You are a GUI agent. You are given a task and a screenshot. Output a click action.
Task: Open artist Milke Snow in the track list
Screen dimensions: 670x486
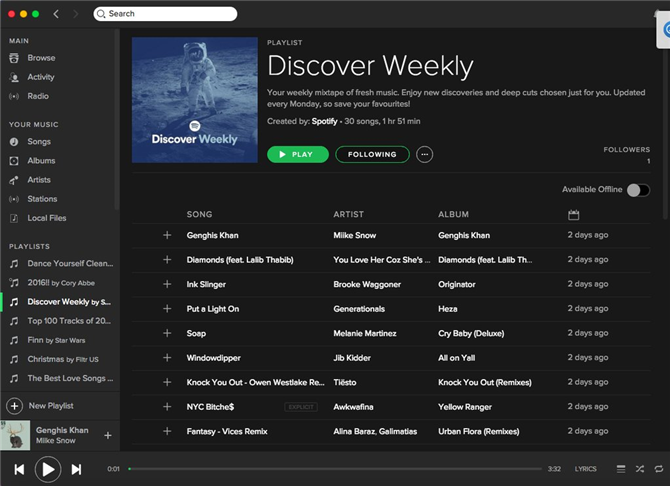pos(355,235)
